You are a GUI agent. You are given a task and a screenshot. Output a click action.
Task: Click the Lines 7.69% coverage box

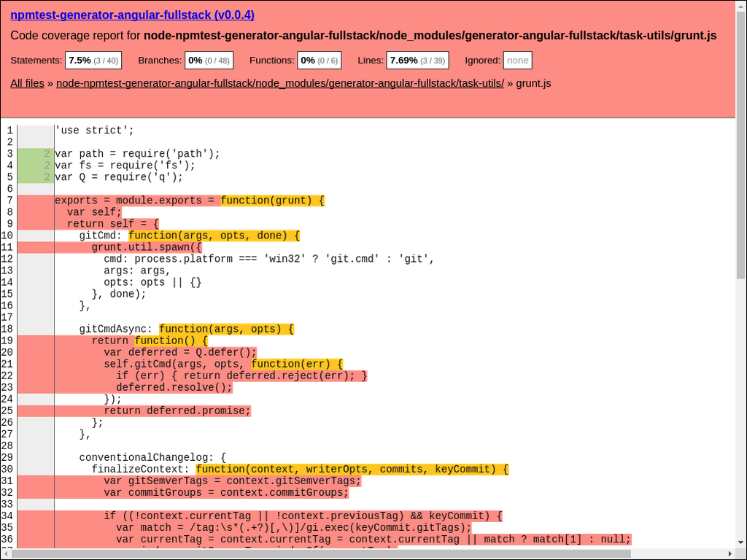coord(417,61)
